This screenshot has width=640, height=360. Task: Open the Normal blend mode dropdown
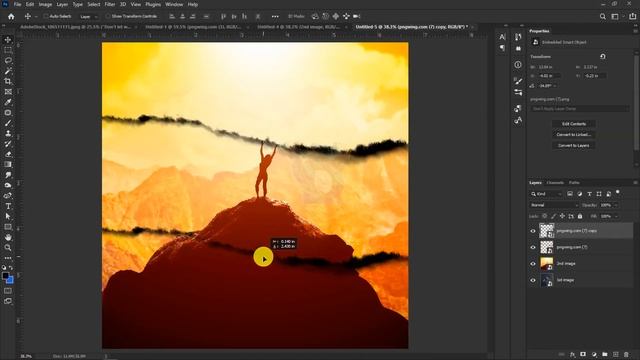click(554, 205)
